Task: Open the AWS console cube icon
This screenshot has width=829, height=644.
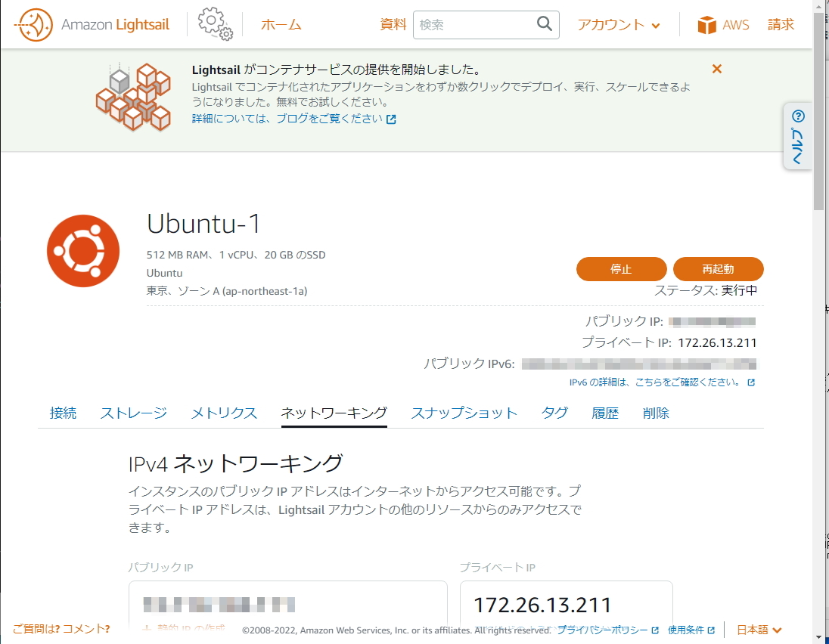Action: click(x=706, y=25)
